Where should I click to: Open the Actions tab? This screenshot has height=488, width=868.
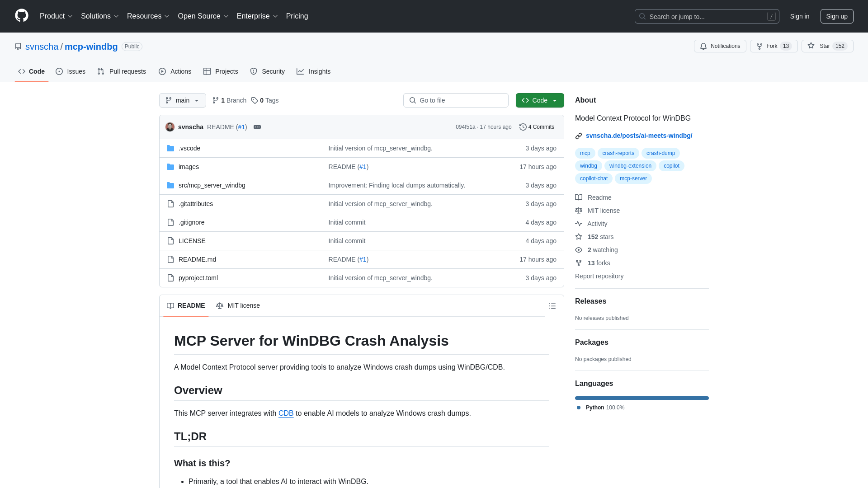175,71
